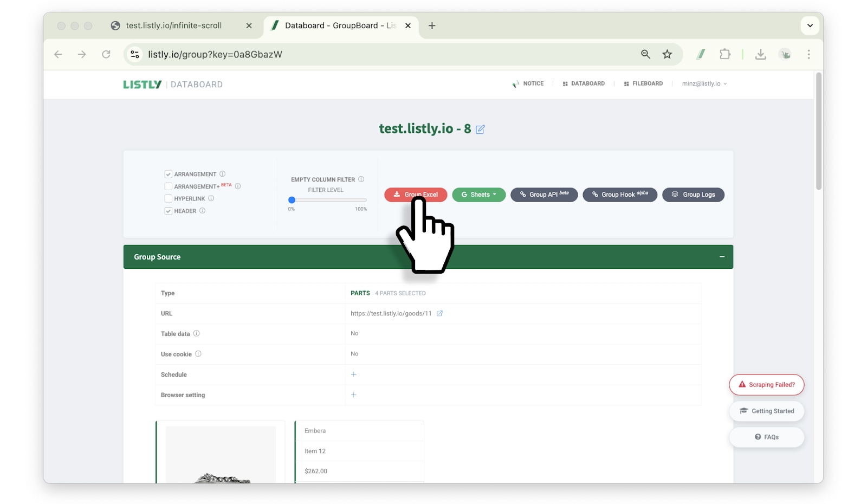Open the minz@listly.io account menu
The image size is (867, 504).
pos(704,84)
